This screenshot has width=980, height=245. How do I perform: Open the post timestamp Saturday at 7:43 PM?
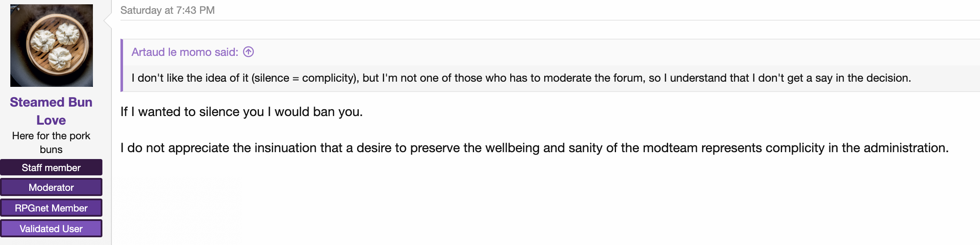tap(167, 10)
